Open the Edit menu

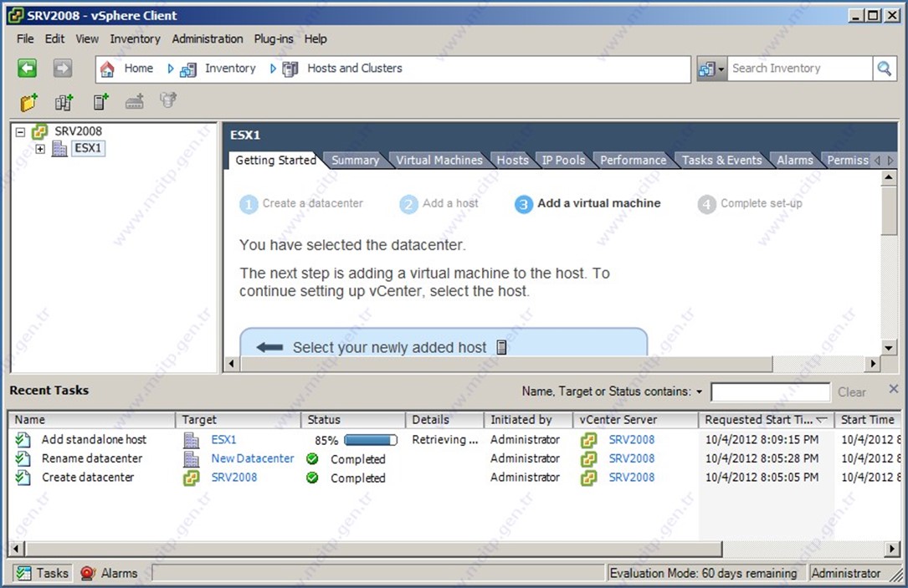tap(54, 38)
